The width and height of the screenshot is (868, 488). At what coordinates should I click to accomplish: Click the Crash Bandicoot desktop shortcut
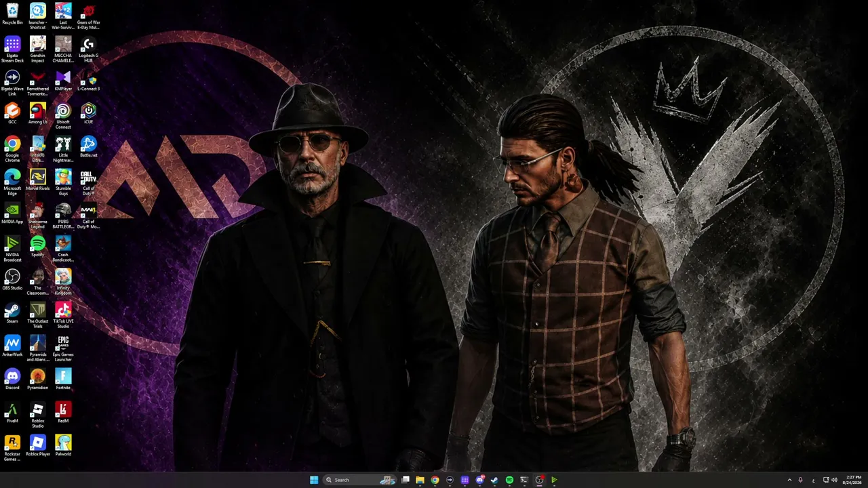(63, 249)
